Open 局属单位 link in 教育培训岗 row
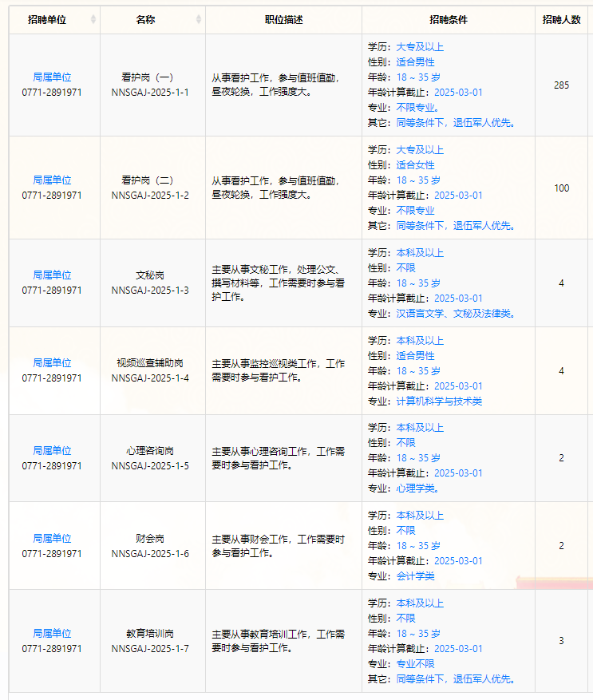The width and height of the screenshot is (593, 700). (52, 634)
